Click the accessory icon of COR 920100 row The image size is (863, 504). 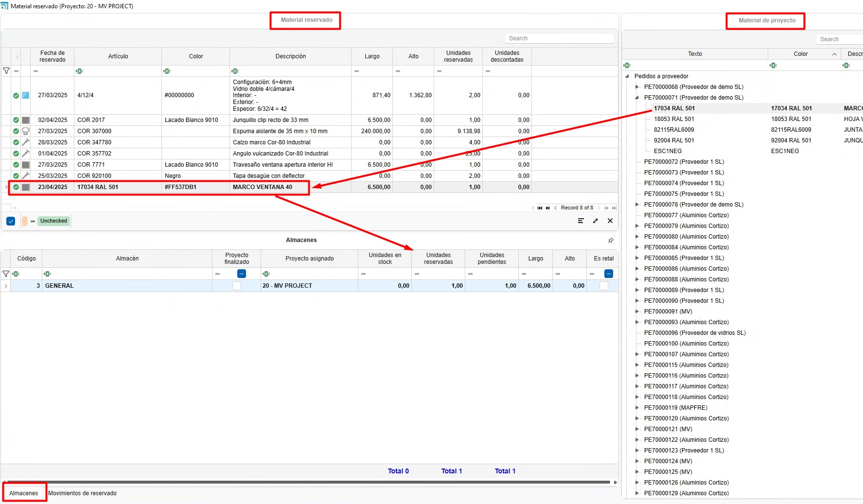click(26, 176)
